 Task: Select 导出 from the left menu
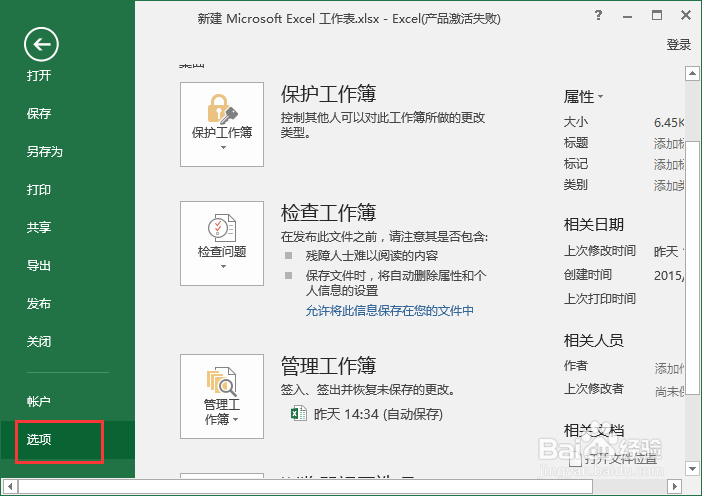tap(39, 265)
